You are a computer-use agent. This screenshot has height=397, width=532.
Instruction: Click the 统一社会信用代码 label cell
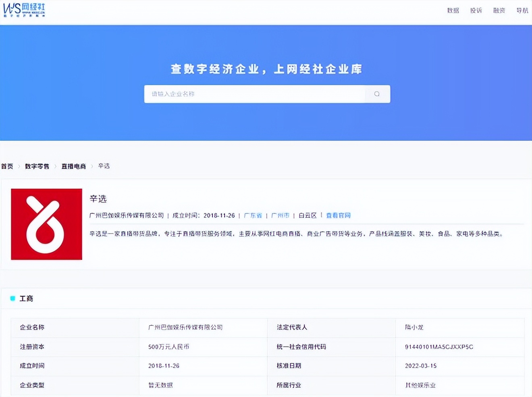332,347
